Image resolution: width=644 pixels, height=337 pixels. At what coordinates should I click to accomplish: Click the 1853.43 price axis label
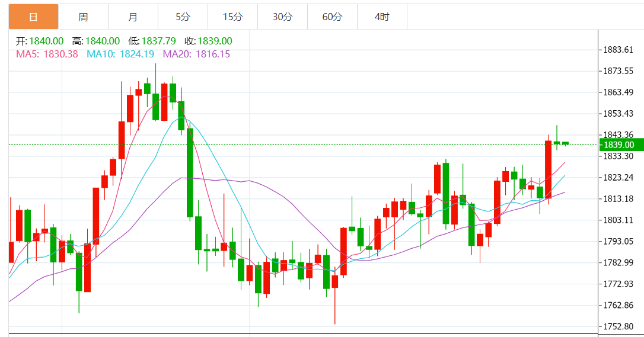click(618, 114)
